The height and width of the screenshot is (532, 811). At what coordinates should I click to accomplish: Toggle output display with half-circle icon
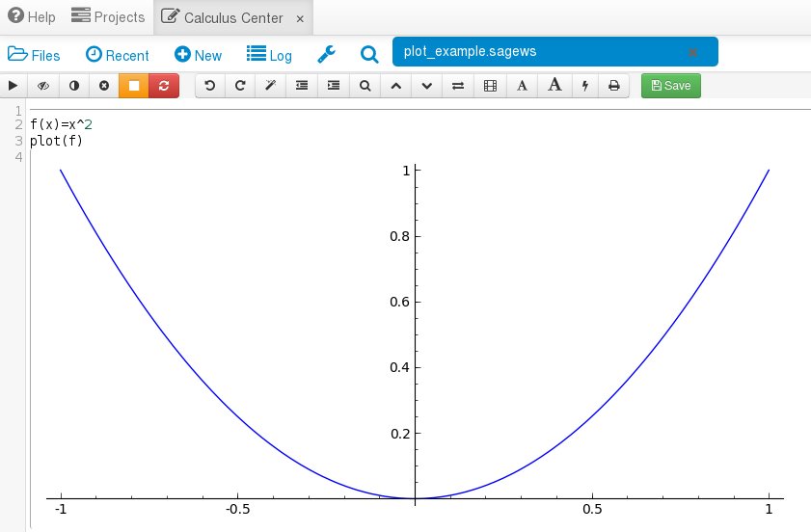coord(74,86)
